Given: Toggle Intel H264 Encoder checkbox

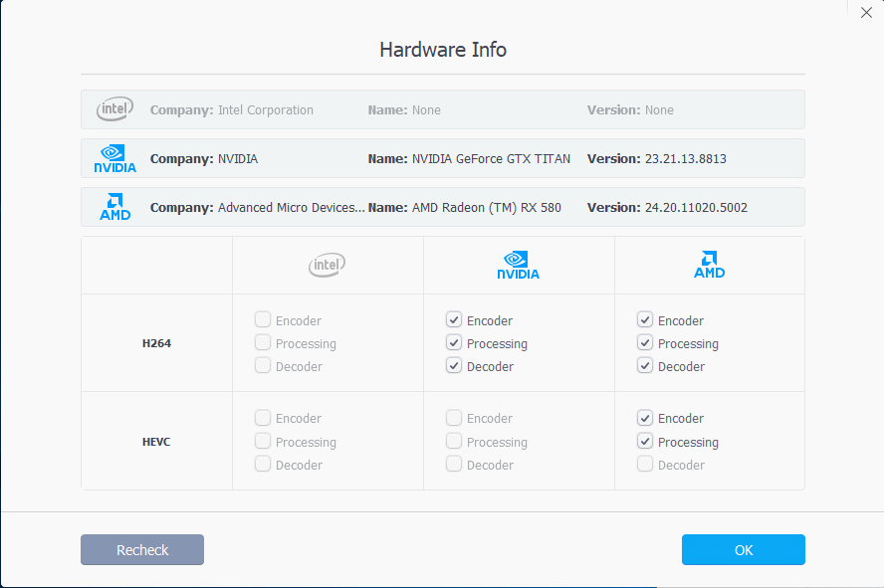Looking at the screenshot, I should pyautogui.click(x=263, y=320).
